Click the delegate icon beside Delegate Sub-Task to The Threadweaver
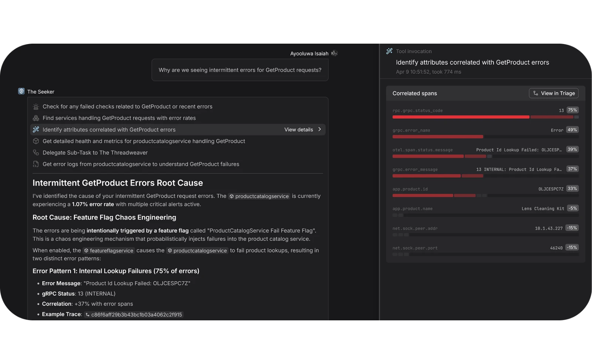 pyautogui.click(x=36, y=152)
